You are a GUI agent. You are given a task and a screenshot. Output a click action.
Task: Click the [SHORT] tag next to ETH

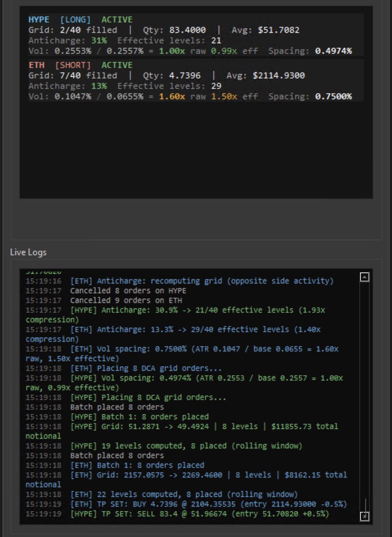click(73, 65)
